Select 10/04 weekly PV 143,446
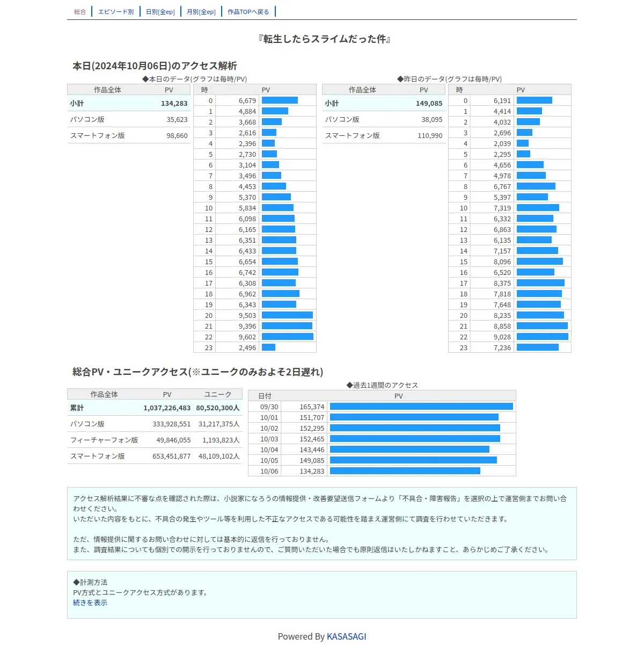Image resolution: width=644 pixels, height=645 pixels. (312, 450)
